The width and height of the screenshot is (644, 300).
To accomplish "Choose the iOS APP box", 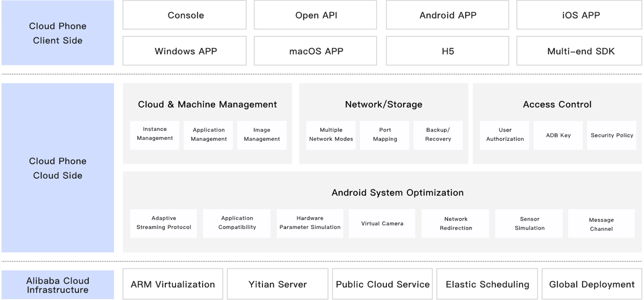I will 579,15.
